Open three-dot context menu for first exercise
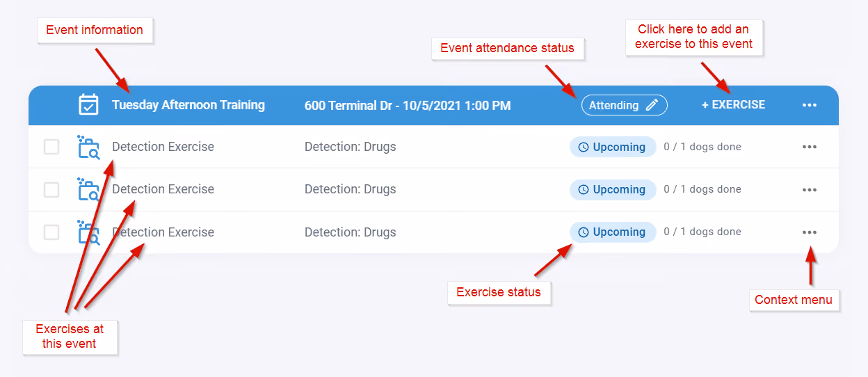The width and height of the screenshot is (868, 377). (x=809, y=147)
